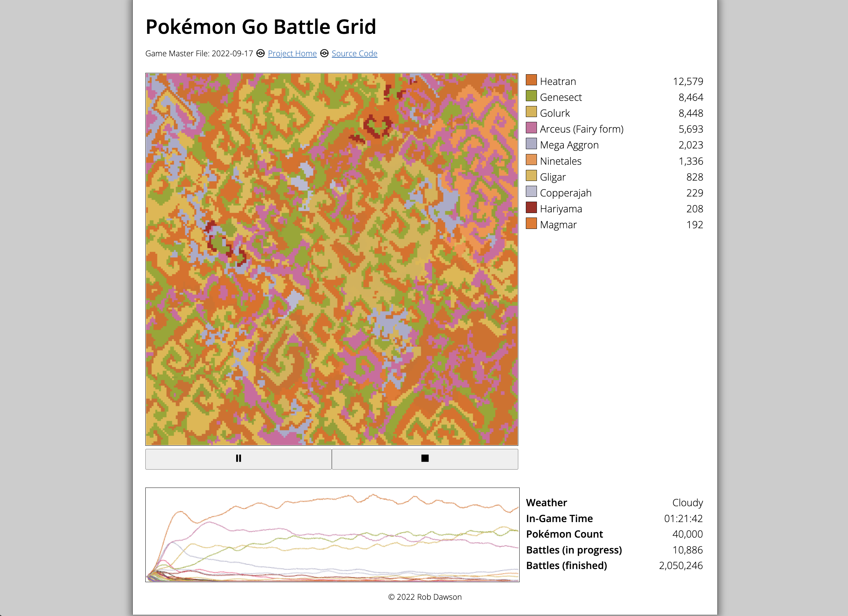Viewport: 848px width, 616px height.
Task: Click the Ninetales count 1,336
Action: click(691, 161)
